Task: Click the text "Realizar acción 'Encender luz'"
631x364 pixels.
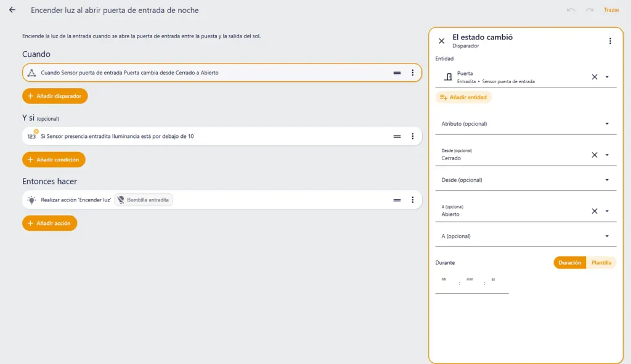Action: click(76, 200)
